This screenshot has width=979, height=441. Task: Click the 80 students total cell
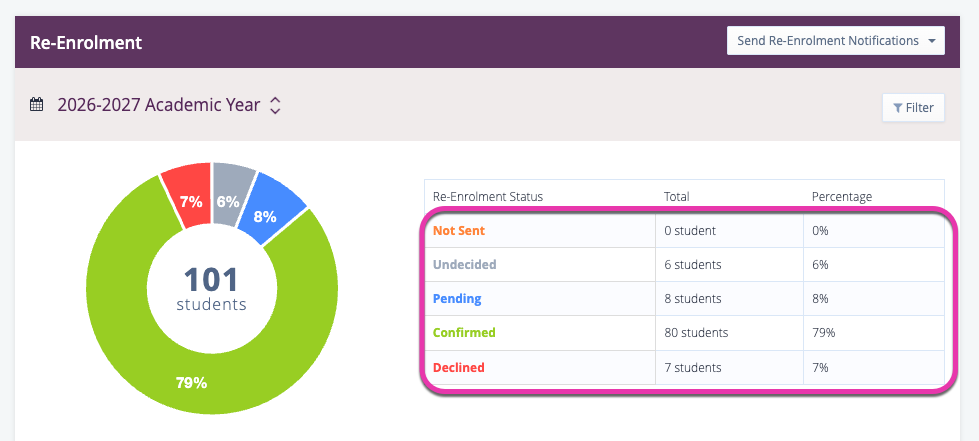point(696,333)
